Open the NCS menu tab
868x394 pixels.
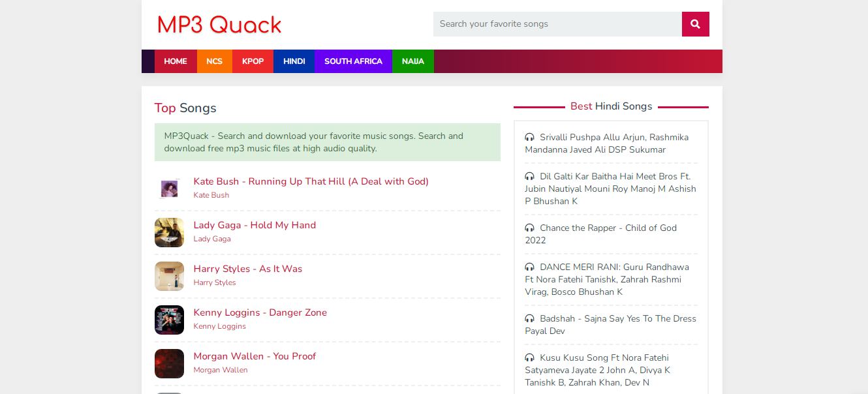pos(215,61)
